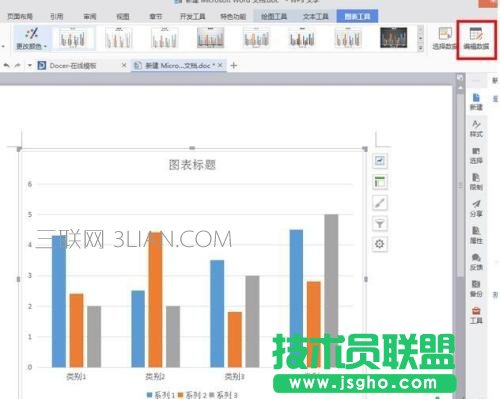Image resolution: width=500 pixels, height=399 pixels.
Task: Open the 特色功能 ribbon tab
Action: 233,16
